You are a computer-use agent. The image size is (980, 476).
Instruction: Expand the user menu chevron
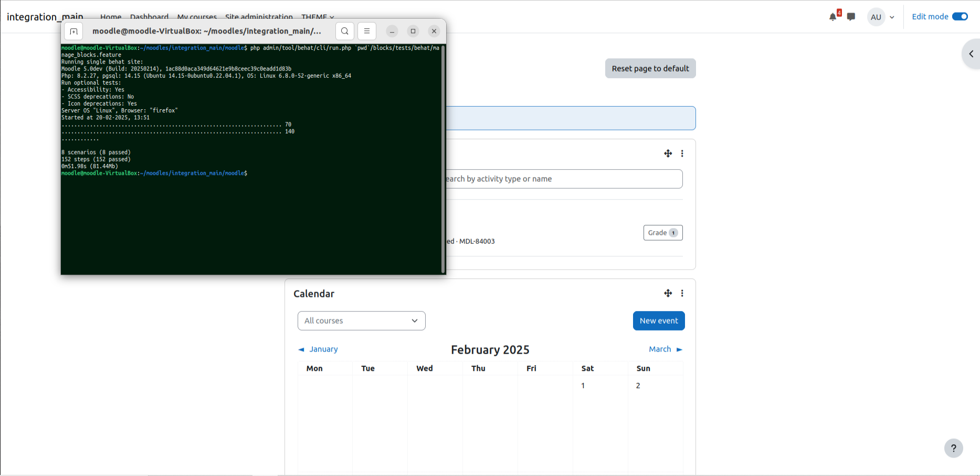[892, 17]
